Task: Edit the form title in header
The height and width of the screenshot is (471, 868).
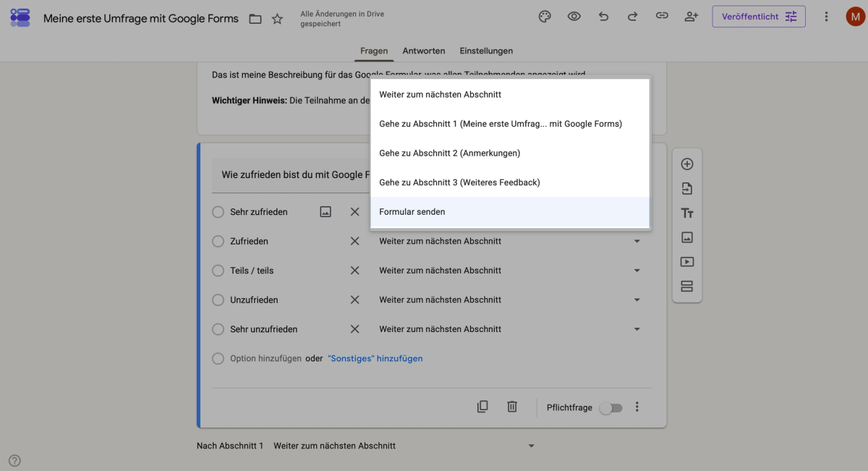Action: point(141,19)
